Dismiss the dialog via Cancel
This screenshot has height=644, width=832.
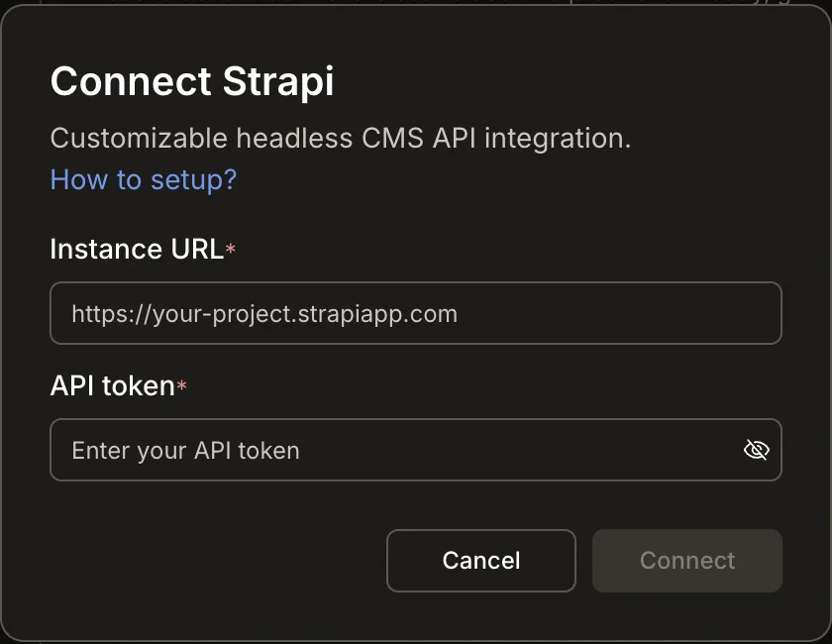[x=480, y=561]
